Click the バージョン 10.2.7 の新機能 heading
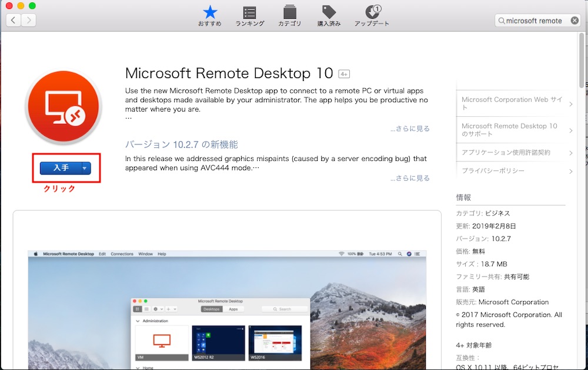 click(x=182, y=144)
